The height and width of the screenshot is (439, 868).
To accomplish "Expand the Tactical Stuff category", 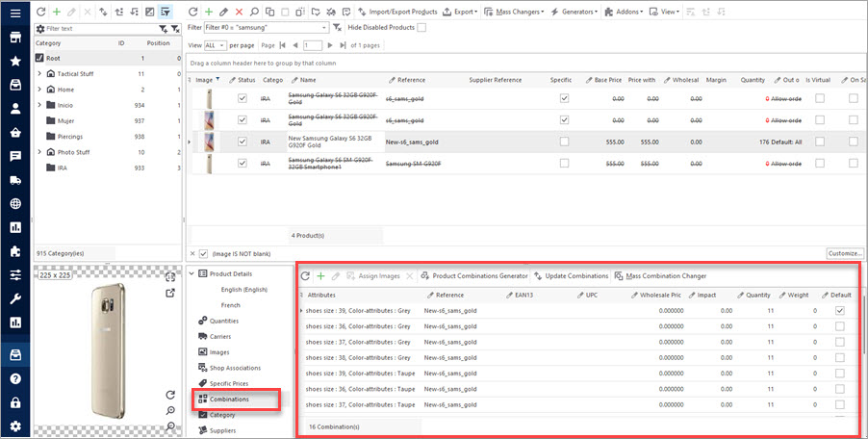I will (39, 73).
